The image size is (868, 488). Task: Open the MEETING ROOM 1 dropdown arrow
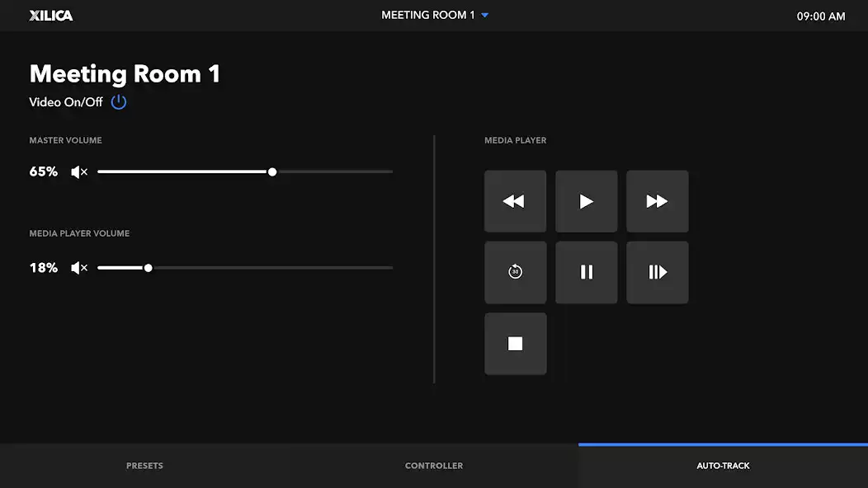point(485,16)
